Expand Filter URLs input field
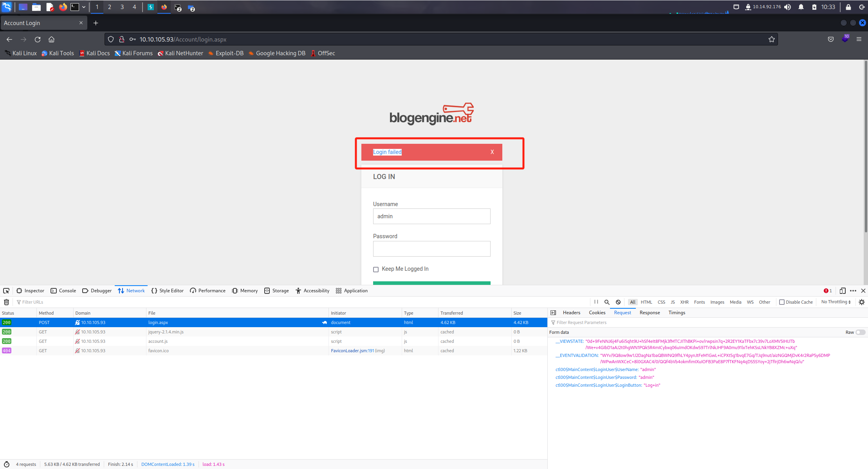 click(33, 302)
